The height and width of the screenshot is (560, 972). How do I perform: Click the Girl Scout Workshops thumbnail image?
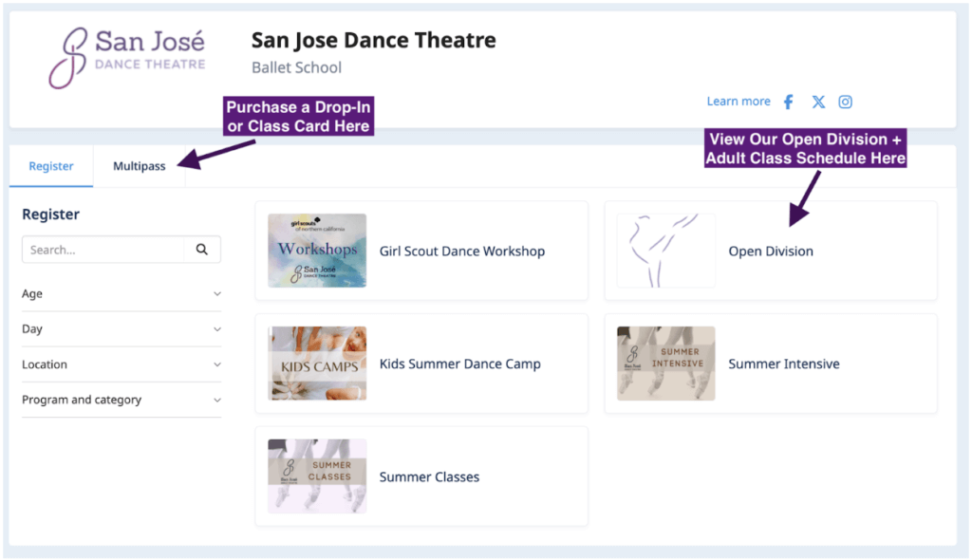(317, 251)
